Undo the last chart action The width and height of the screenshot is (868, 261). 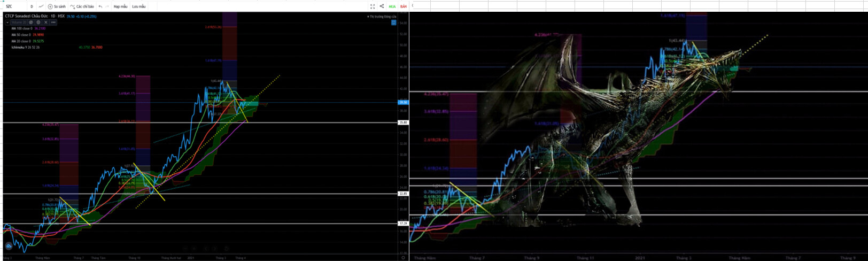pyautogui.click(x=100, y=6)
